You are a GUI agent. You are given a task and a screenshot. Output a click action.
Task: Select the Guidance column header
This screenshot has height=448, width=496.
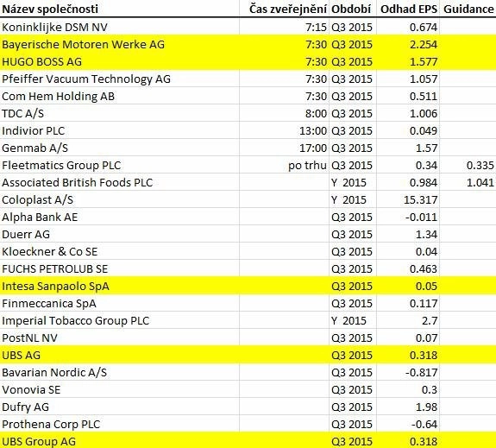tap(468, 9)
